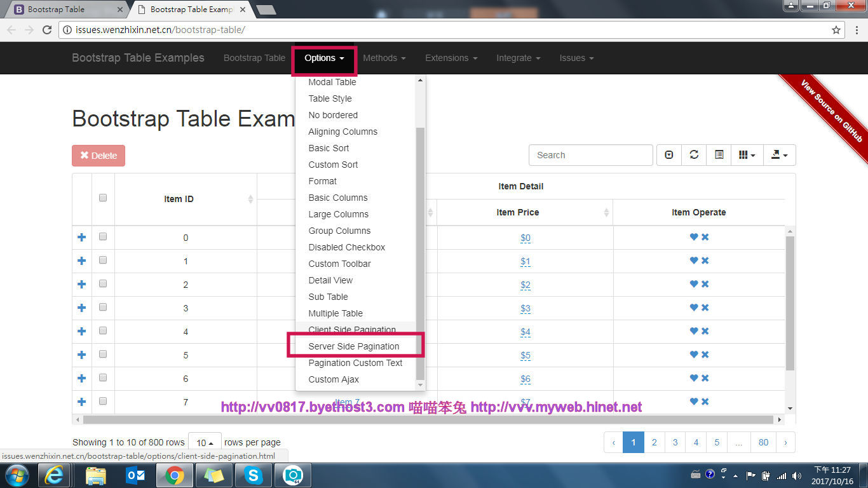Remove item in row 6 X icon

click(705, 378)
